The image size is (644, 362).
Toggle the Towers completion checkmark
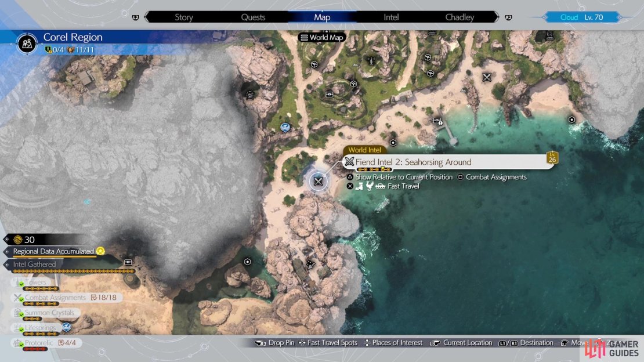tap(20, 284)
